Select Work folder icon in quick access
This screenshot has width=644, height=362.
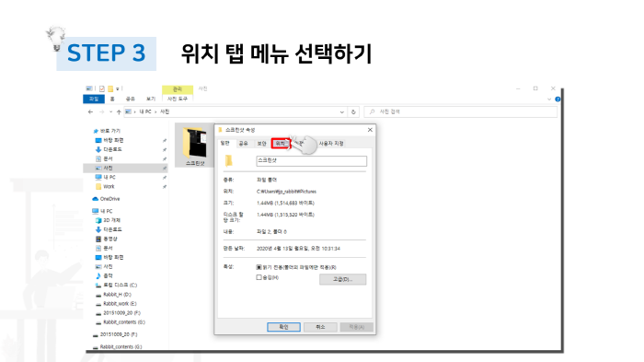tap(98, 187)
